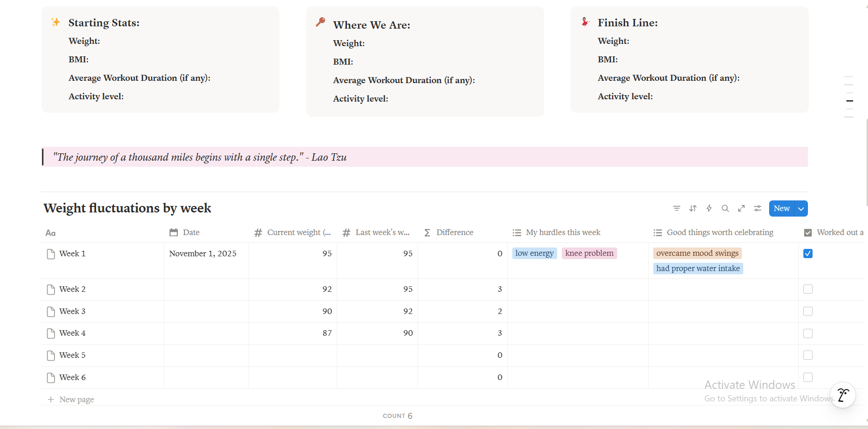Open database as full page icon
868x429 pixels.
pyautogui.click(x=741, y=208)
